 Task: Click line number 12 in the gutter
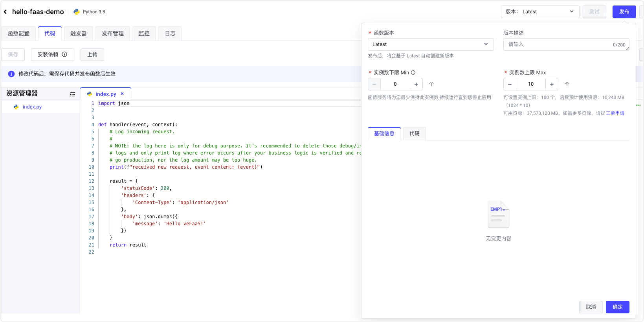91,181
